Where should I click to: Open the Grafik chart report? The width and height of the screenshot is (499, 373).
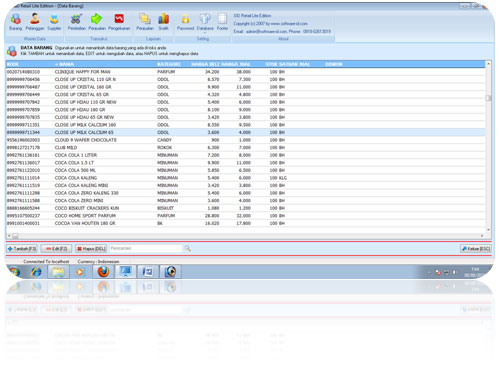click(x=163, y=22)
